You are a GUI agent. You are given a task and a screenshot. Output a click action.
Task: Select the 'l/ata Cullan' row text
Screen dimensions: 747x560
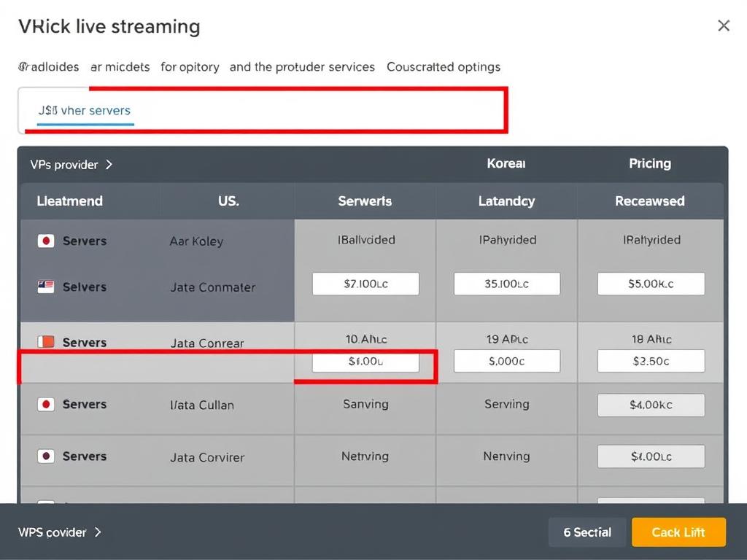pos(202,405)
